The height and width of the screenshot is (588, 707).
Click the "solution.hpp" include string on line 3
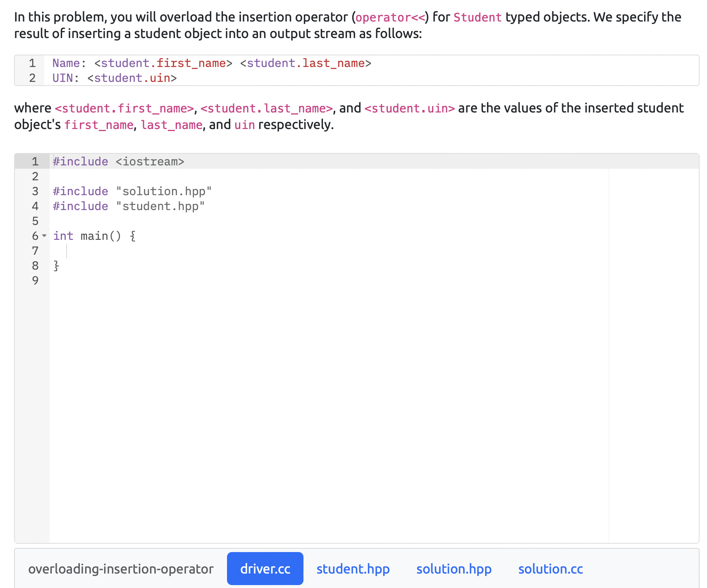point(164,191)
